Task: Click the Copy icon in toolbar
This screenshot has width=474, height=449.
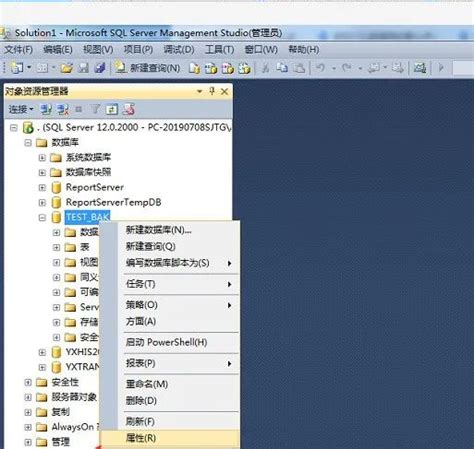Action: [x=282, y=68]
